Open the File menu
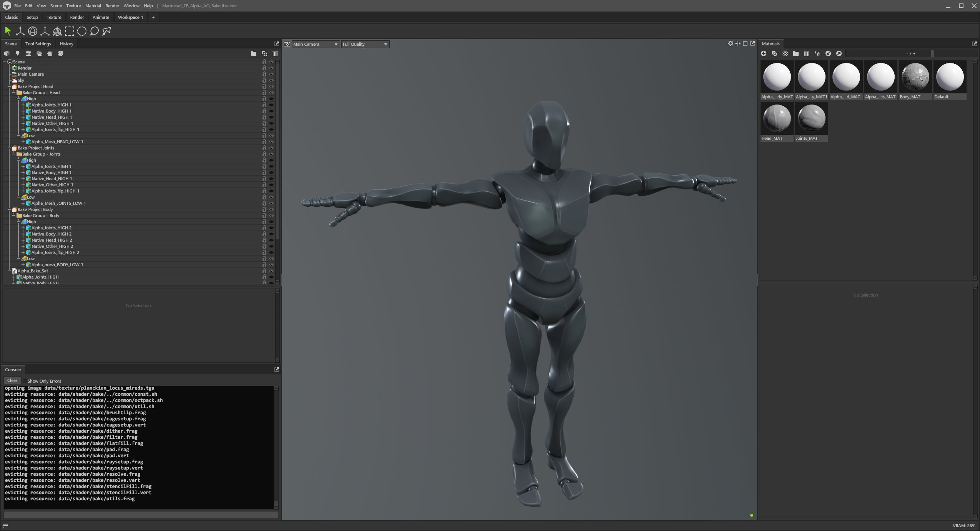This screenshot has width=980, height=531. click(17, 6)
